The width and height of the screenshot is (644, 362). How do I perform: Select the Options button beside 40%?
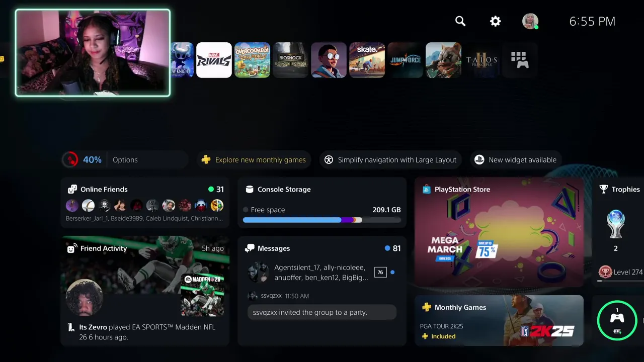point(125,160)
